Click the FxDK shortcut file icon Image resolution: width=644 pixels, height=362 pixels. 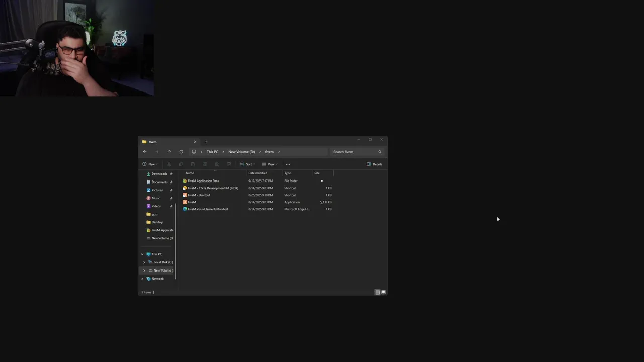(185, 188)
